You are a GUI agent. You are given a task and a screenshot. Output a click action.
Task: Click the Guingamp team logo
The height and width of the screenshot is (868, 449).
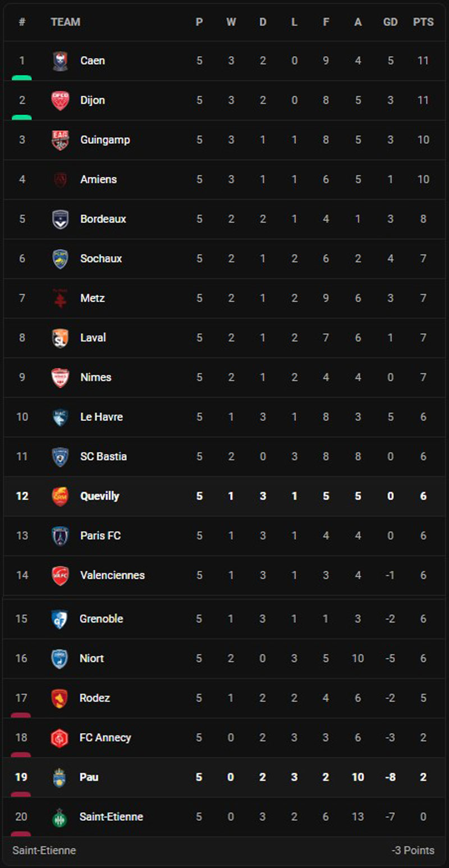60,140
